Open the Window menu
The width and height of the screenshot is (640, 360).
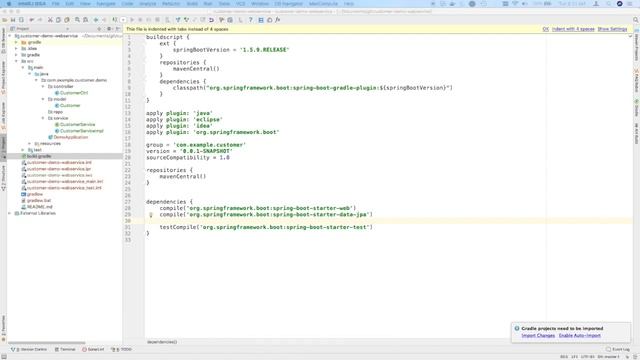point(260,4)
